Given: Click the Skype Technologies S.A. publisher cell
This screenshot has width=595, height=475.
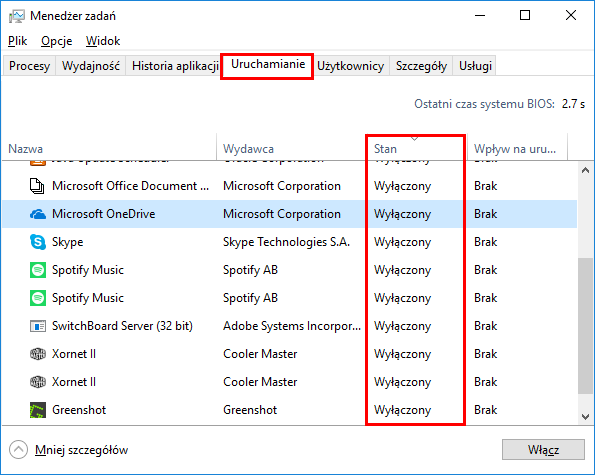Looking at the screenshot, I should click(286, 242).
